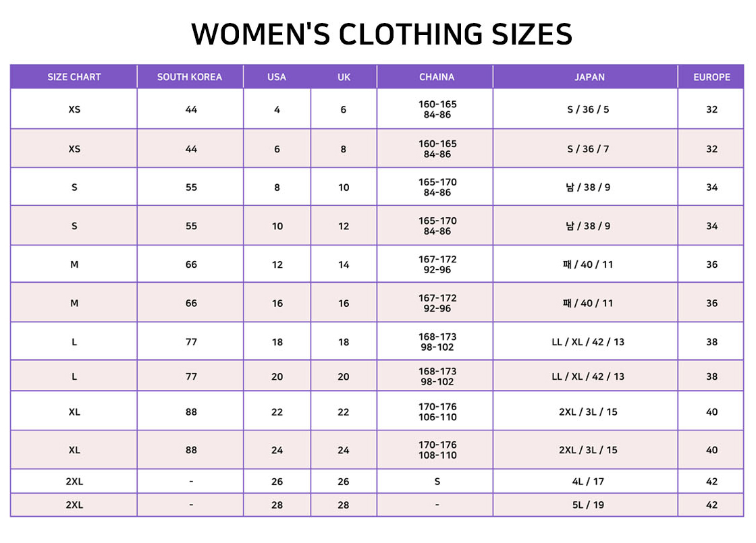This screenshot has height=543, width=756.
Task: Select the first XS size cell
Action: tap(74, 109)
